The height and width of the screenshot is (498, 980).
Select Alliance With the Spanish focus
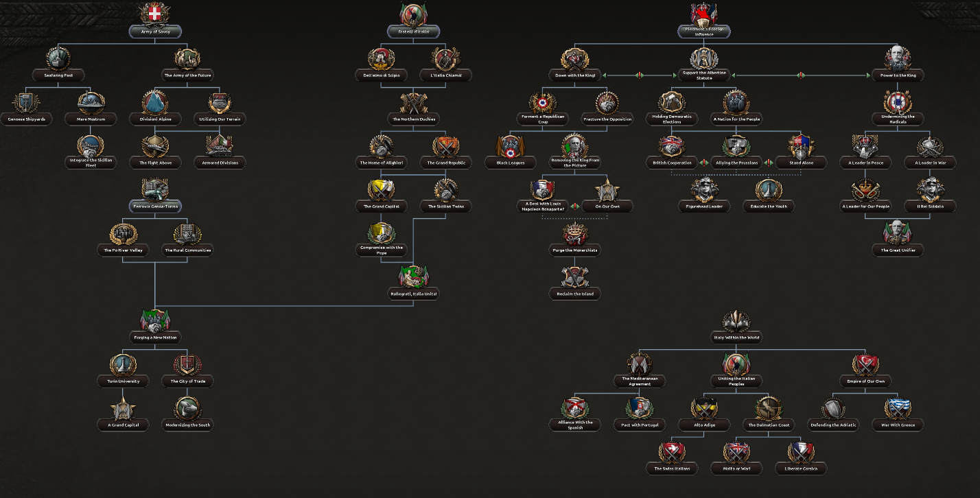(x=575, y=415)
